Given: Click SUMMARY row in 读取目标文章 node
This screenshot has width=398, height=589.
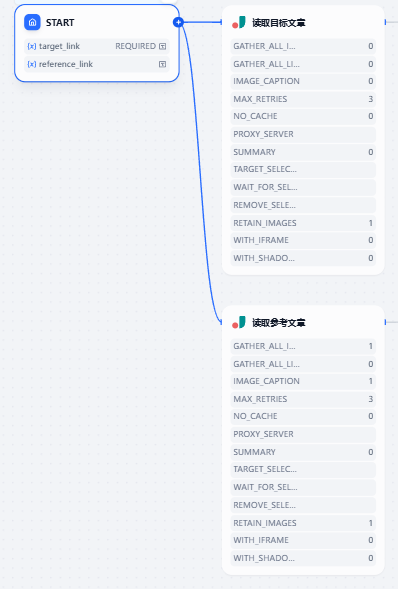Looking at the screenshot, I should click(x=303, y=152).
